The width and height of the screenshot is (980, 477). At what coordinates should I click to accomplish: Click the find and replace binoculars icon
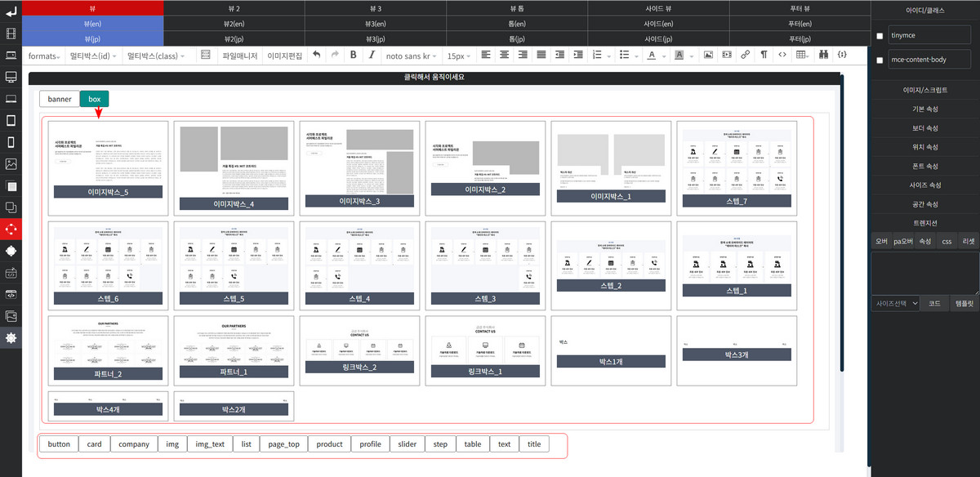click(x=823, y=56)
